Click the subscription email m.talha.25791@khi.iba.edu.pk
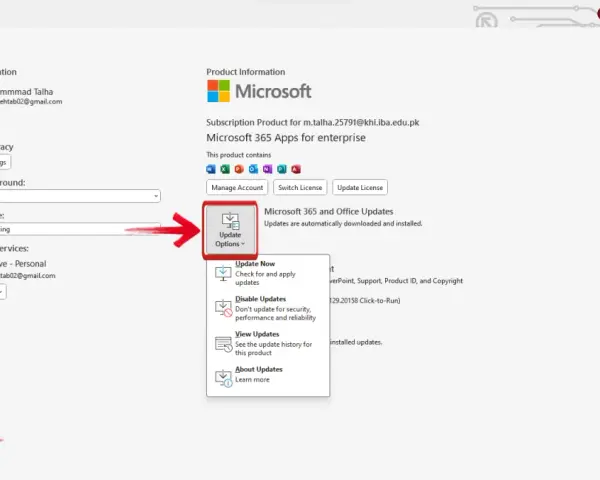The width and height of the screenshot is (600, 480). tap(361, 122)
